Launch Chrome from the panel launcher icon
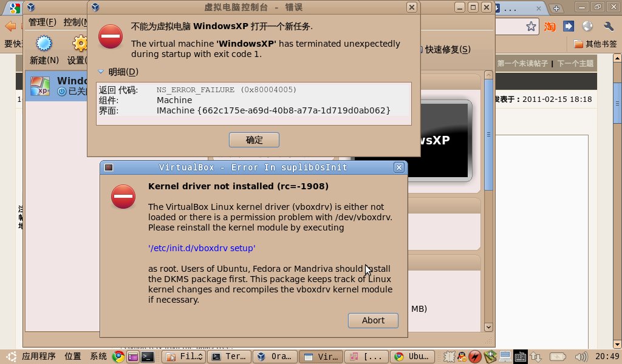 (118, 357)
